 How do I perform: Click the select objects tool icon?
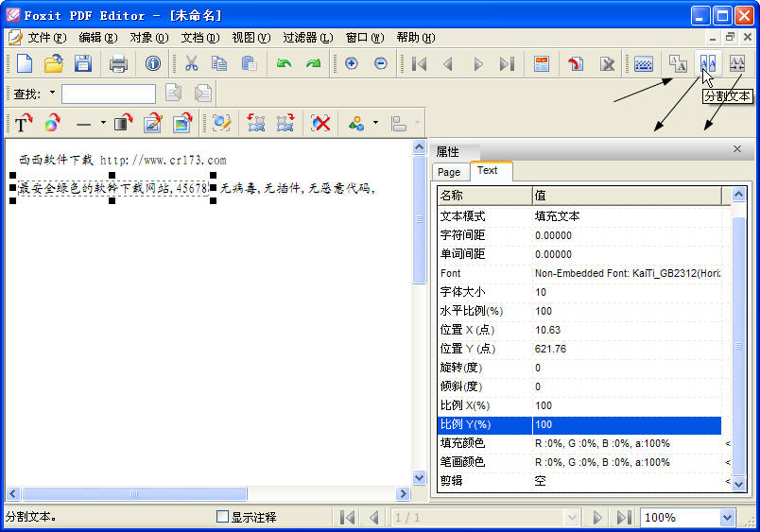tap(221, 124)
